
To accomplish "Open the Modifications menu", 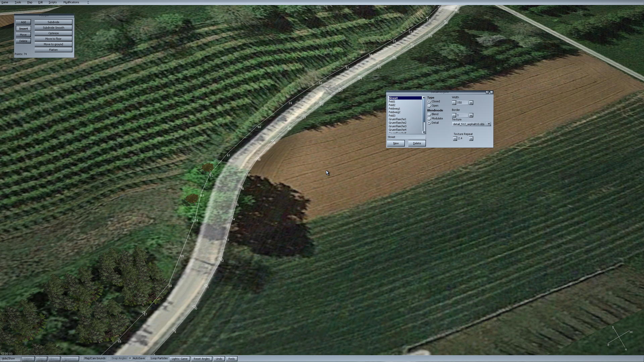I will (x=71, y=2).
